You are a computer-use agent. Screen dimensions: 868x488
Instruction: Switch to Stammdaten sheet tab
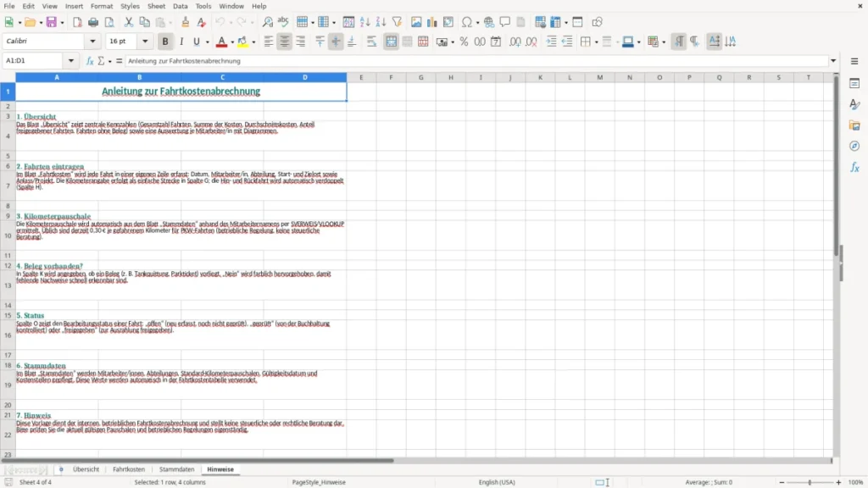pos(176,469)
